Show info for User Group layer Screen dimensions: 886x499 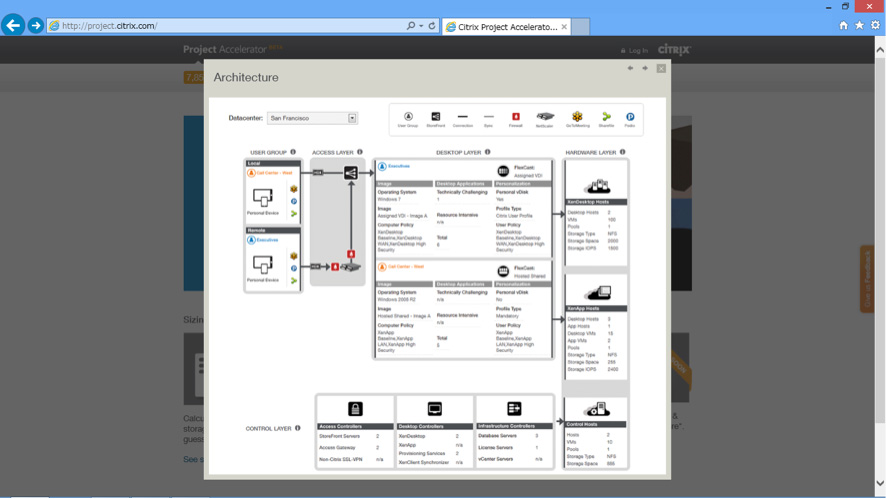click(293, 152)
